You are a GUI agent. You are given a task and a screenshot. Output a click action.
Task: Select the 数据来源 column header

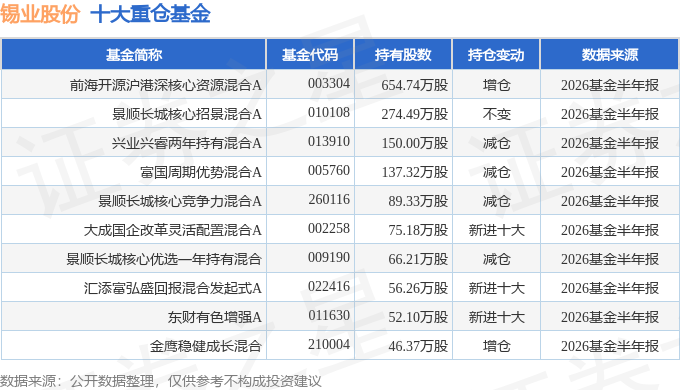(609, 55)
